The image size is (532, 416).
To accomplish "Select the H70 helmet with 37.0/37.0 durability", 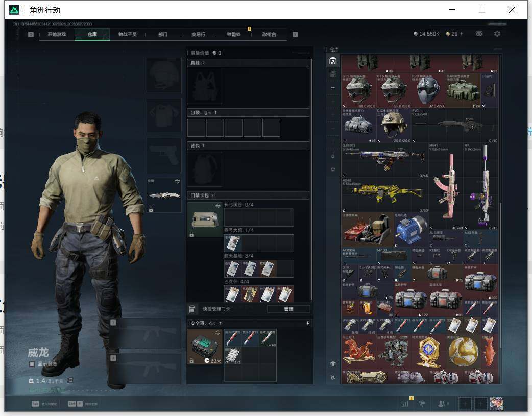I will pyautogui.click(x=428, y=90).
